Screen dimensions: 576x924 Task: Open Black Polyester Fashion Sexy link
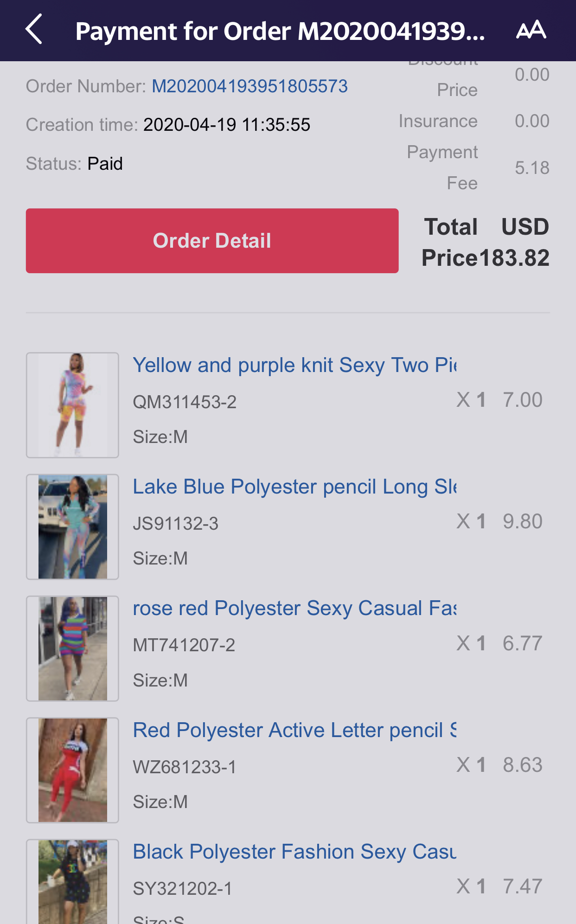click(x=294, y=852)
